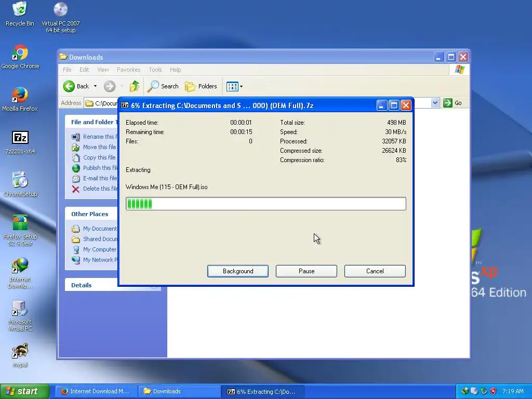Expand the Address bar dropdown arrow
Viewport: 532px width, 399px height.
coord(435,103)
